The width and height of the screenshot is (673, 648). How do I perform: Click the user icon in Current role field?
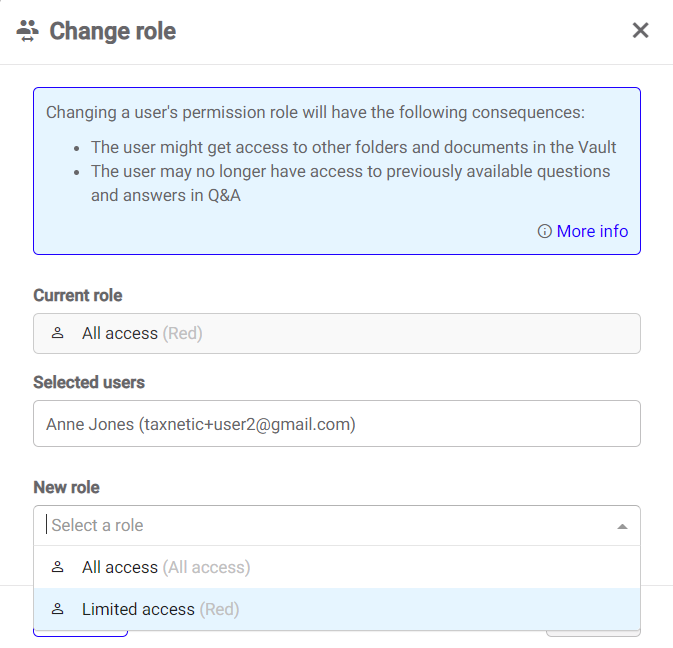point(58,333)
